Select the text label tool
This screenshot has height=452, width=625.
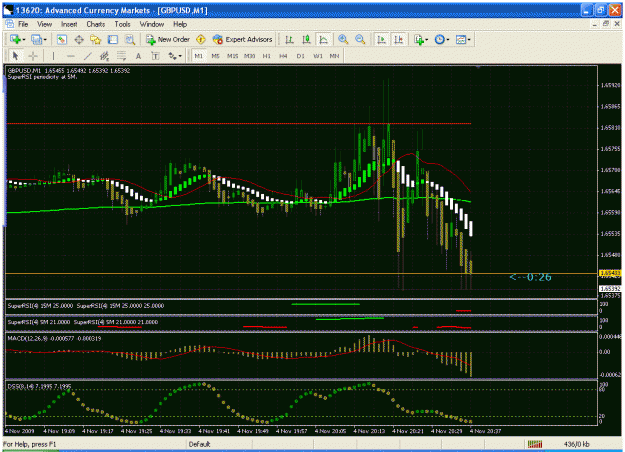(155, 56)
